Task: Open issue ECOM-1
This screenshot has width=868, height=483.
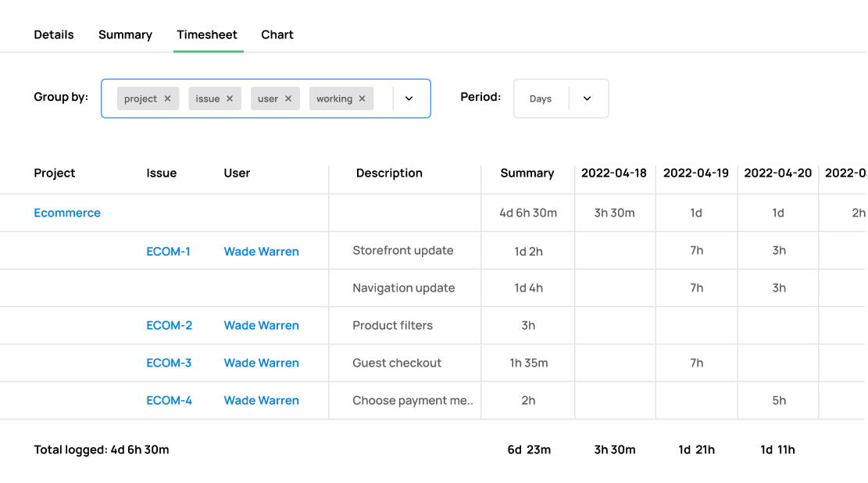Action: (x=170, y=251)
